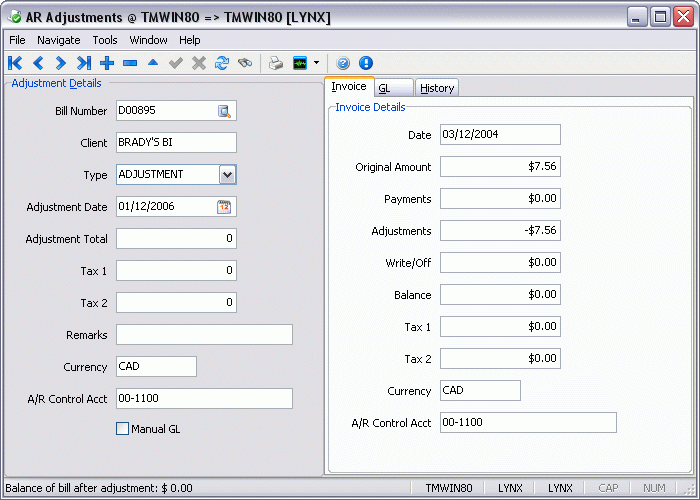Open the Adjustment Date calendar picker
The image size is (700, 500).
[225, 207]
